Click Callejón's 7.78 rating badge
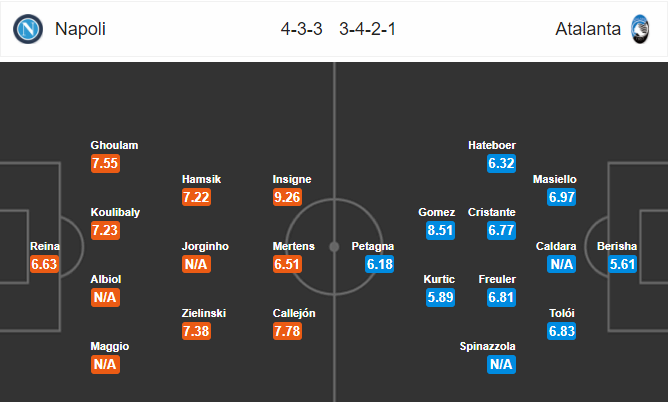 click(x=292, y=331)
